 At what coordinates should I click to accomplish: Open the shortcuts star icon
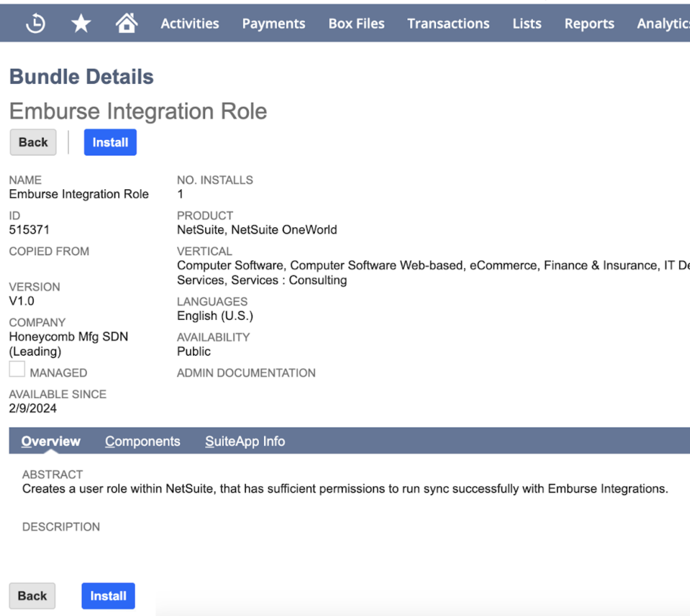pos(81,23)
